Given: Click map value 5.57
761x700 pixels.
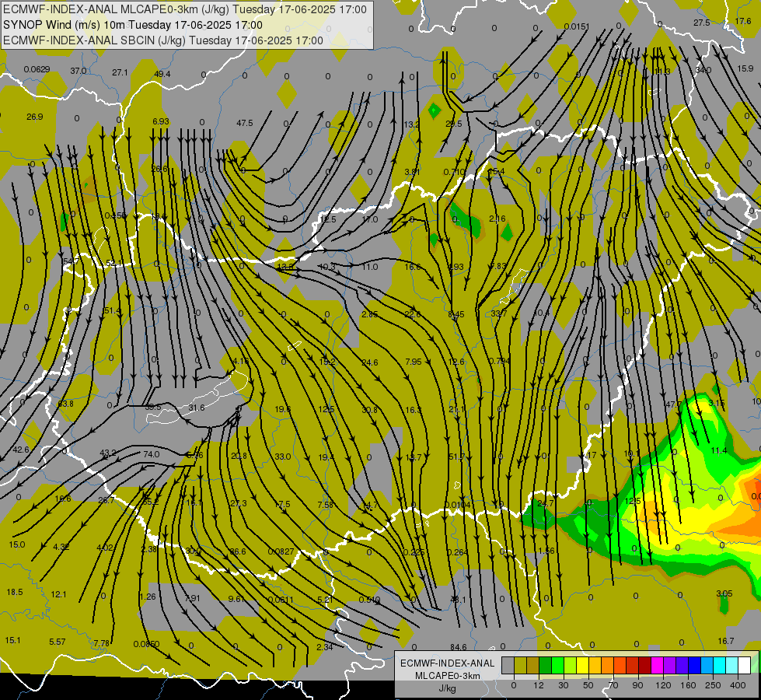Looking at the screenshot, I should point(58,642).
